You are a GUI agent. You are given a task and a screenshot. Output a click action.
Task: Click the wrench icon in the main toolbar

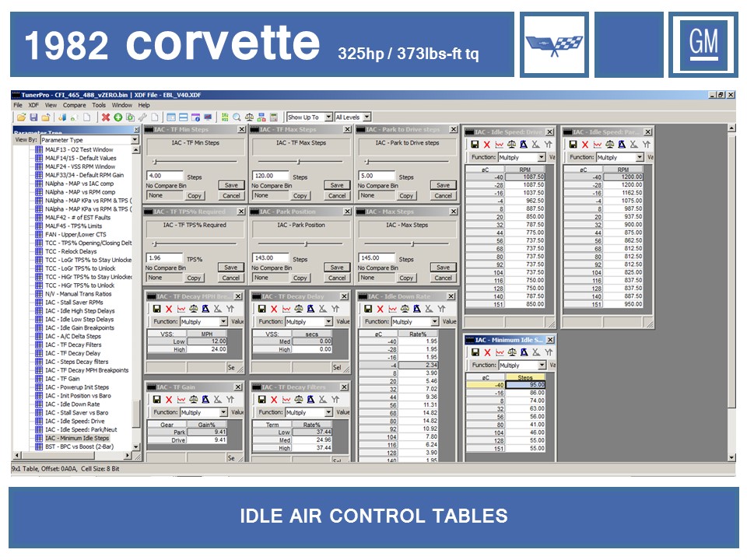(x=142, y=117)
